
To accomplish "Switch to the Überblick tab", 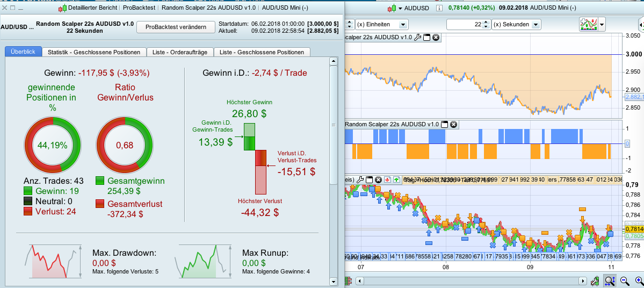I will [24, 52].
